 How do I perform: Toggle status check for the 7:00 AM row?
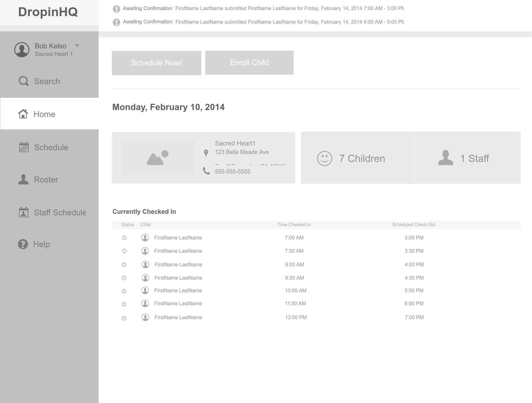click(124, 238)
